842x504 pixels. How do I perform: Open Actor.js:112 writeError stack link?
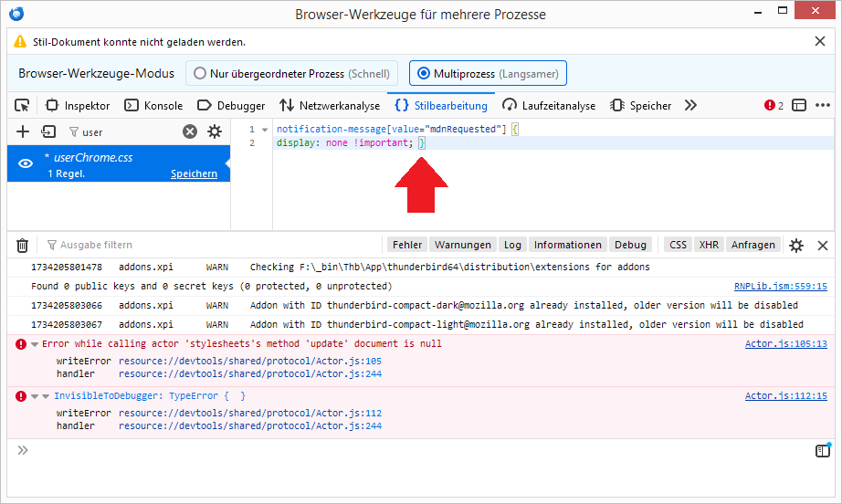click(x=249, y=413)
